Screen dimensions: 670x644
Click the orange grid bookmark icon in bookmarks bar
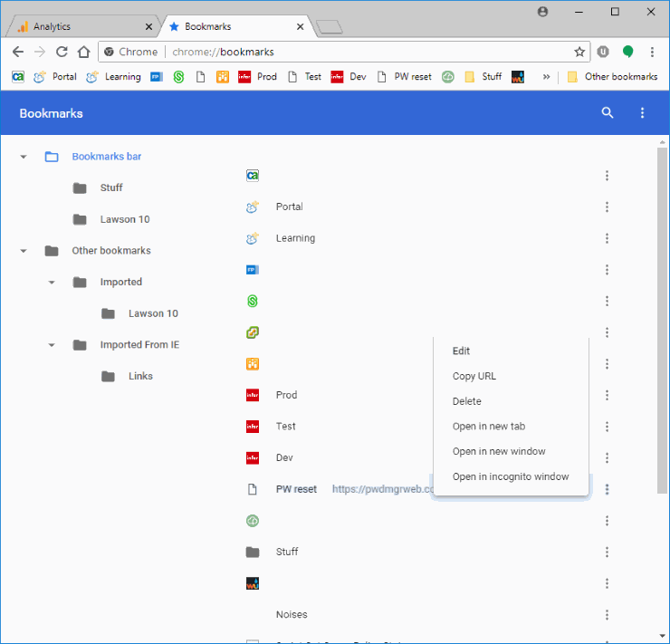[x=223, y=77]
